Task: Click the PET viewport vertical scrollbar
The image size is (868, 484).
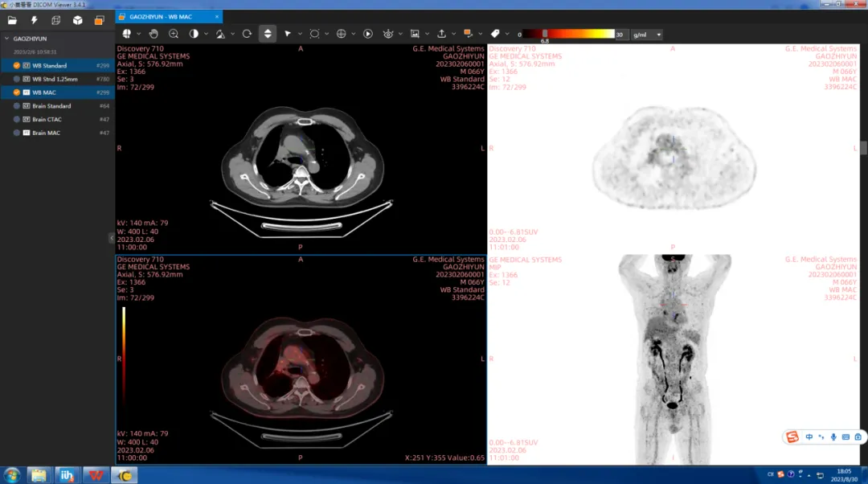Action: coord(863,148)
